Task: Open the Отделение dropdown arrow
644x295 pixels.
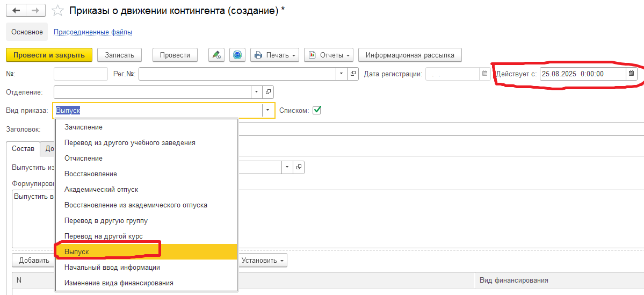Action: 256,92
